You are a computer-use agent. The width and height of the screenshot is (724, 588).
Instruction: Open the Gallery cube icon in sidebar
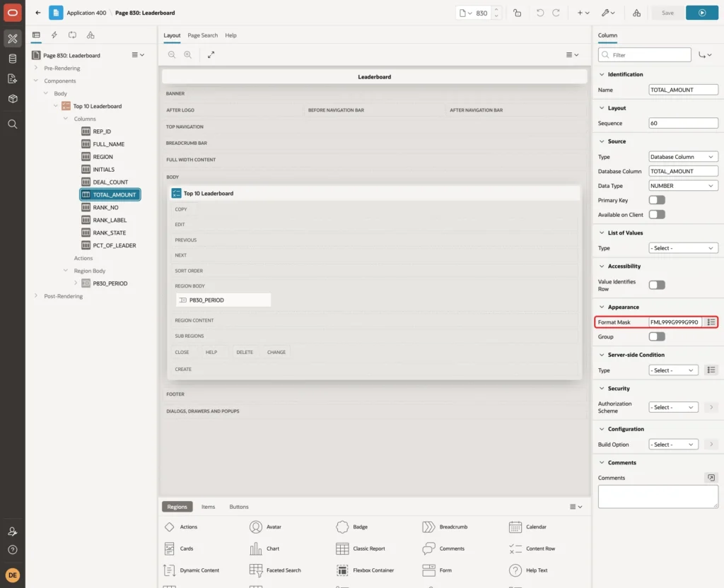(x=13, y=98)
